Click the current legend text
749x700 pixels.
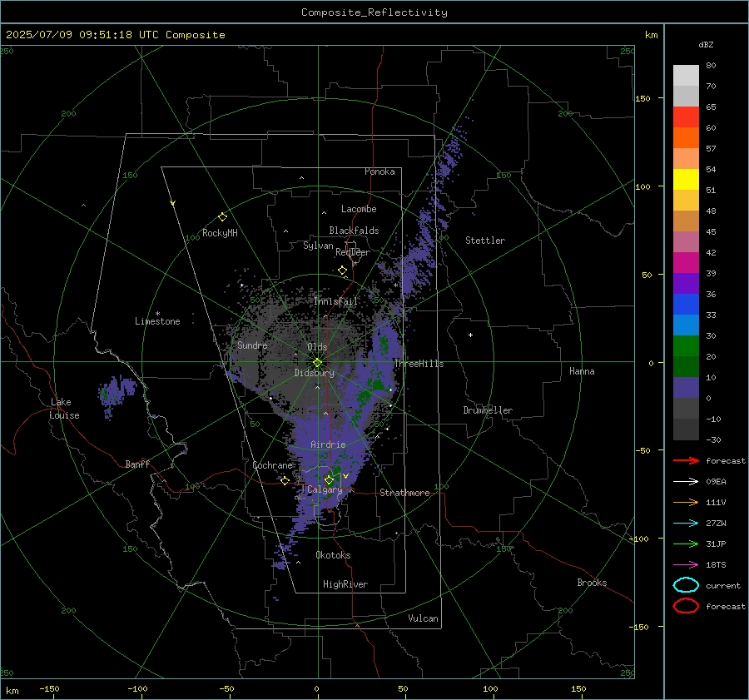(x=723, y=586)
